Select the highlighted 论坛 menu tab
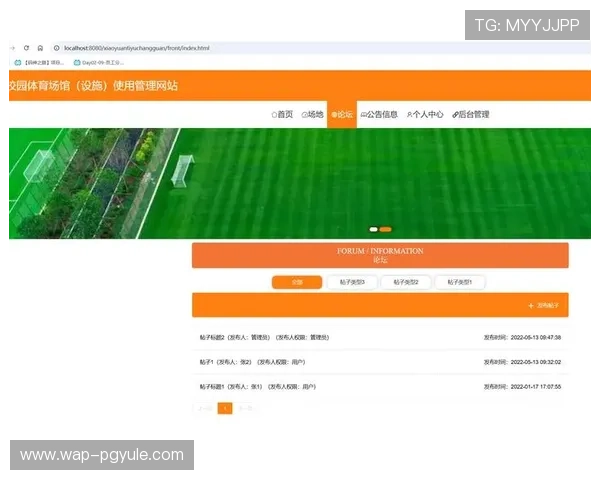 pos(342,114)
